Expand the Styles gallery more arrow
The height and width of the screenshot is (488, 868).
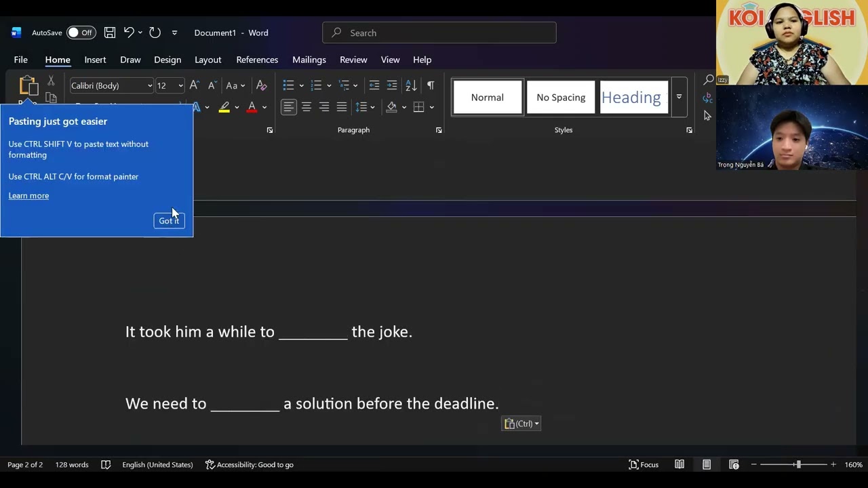679,97
